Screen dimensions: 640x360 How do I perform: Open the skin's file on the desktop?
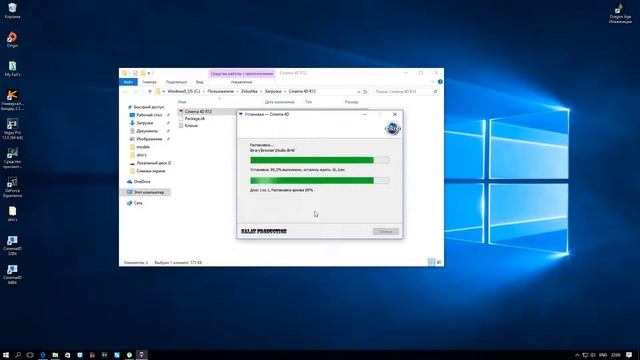point(12,214)
